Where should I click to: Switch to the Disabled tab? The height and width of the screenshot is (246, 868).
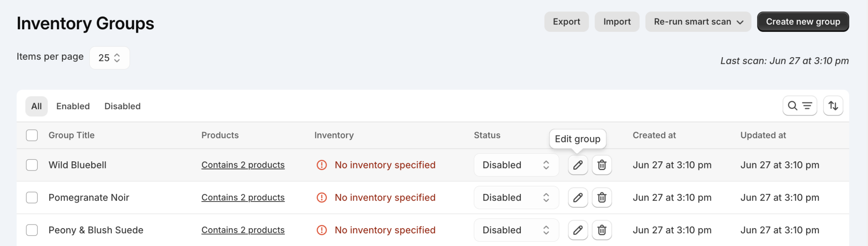point(122,106)
